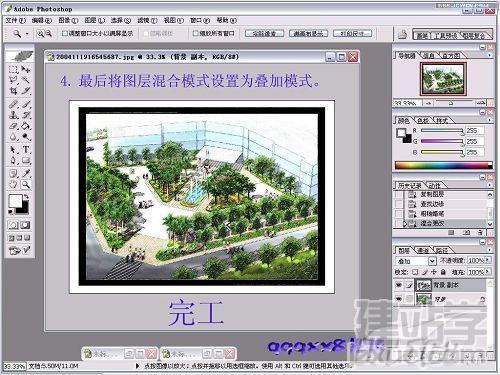
Task: Click the Navigator panel image thumbnail
Action: pos(443,79)
